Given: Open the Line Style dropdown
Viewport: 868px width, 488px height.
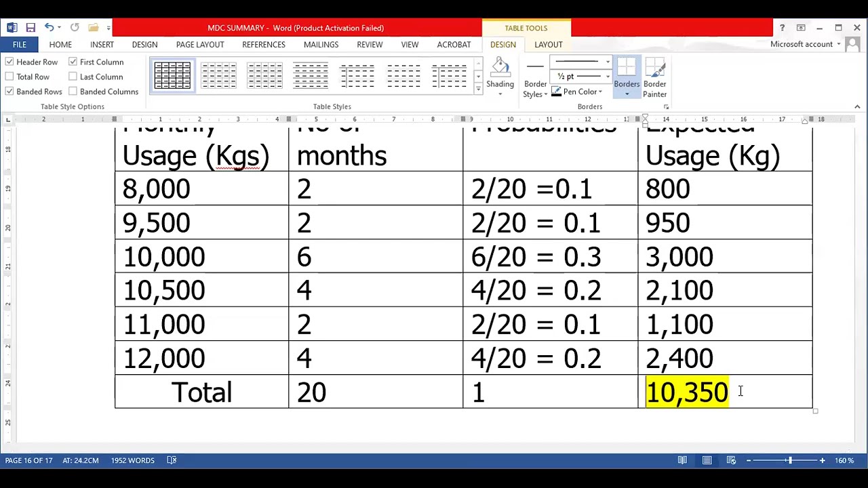Looking at the screenshot, I should (x=608, y=62).
